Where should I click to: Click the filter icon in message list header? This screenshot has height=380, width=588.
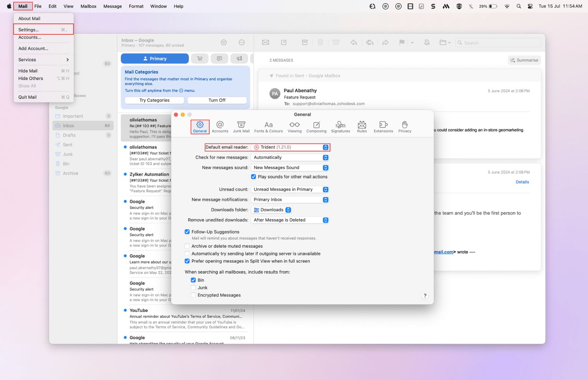tap(224, 43)
